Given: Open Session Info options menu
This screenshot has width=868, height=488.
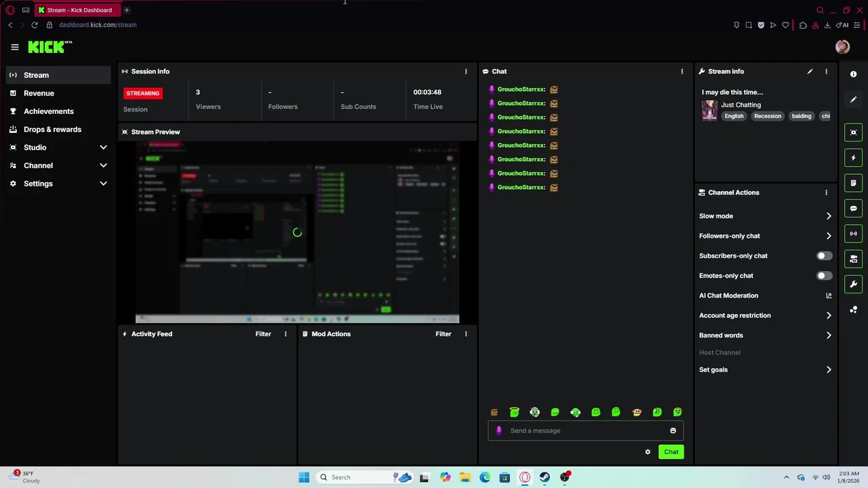Looking at the screenshot, I should 466,71.
